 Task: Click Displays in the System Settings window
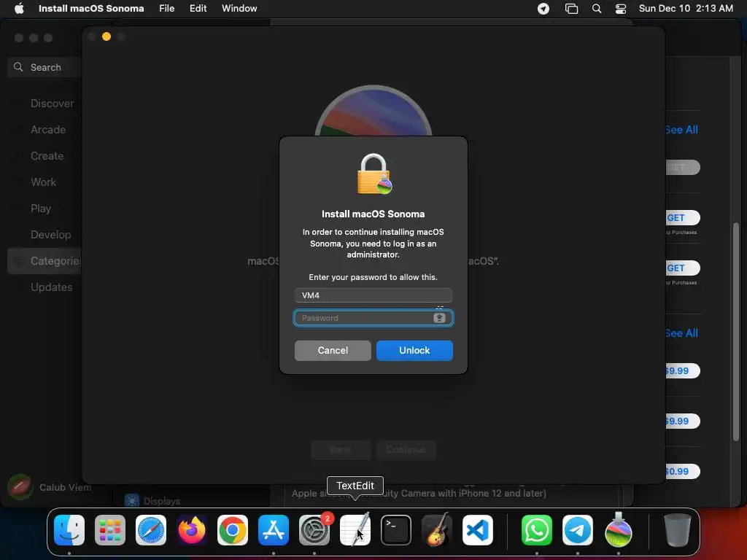tap(161, 501)
